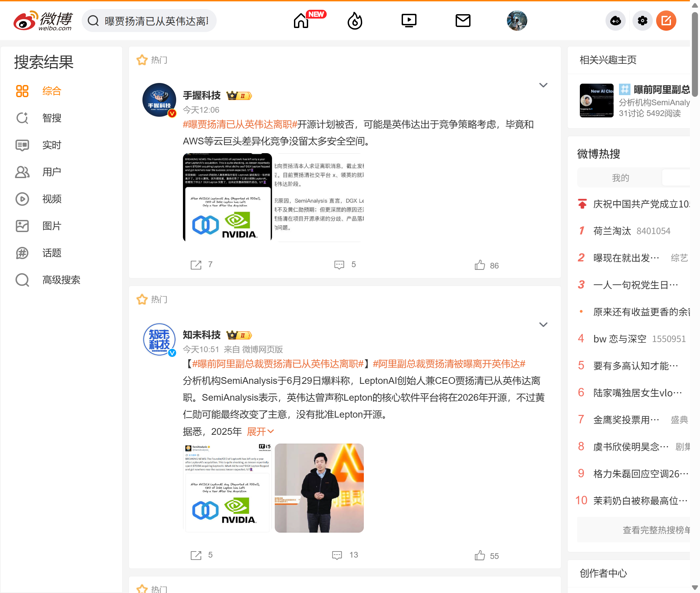Open hot search 虞书欣侯明昊念
700x593 pixels.
click(631, 447)
